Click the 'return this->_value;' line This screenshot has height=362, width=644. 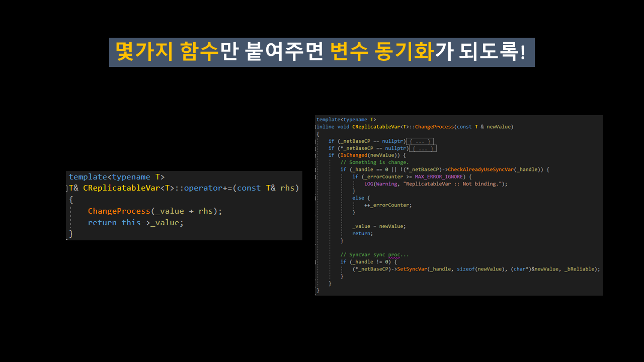tap(136, 222)
